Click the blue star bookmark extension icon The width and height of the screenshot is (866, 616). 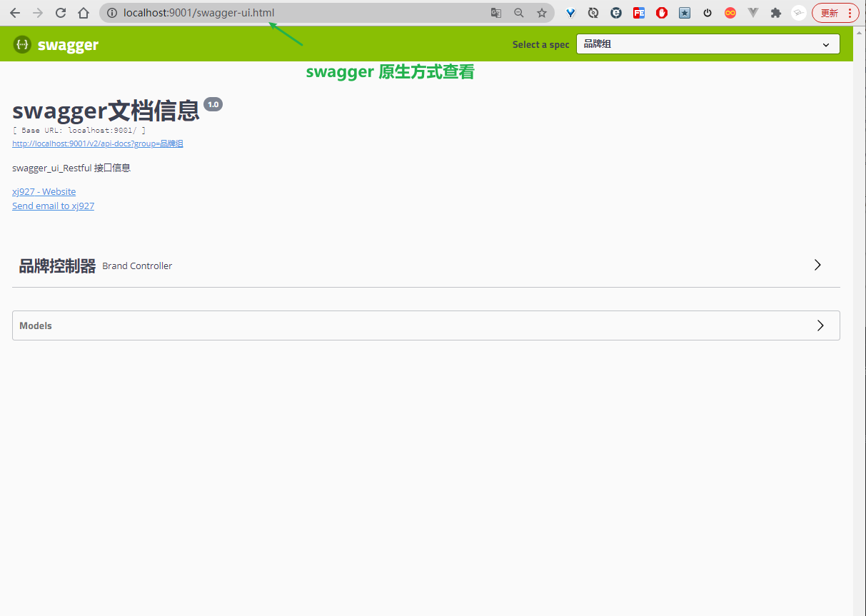[x=685, y=13]
